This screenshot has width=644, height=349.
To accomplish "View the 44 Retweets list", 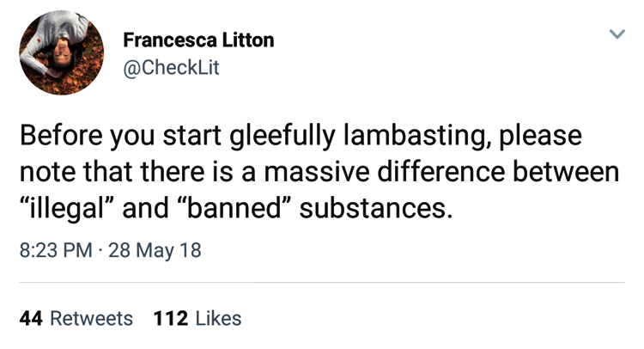I will (x=76, y=319).
